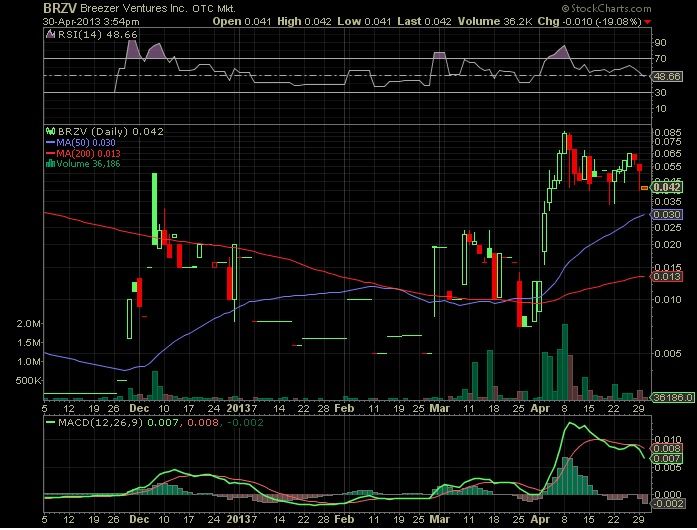The width and height of the screenshot is (697, 530).
Task: Click the red line marker for MA(200)
Action: click(51, 153)
